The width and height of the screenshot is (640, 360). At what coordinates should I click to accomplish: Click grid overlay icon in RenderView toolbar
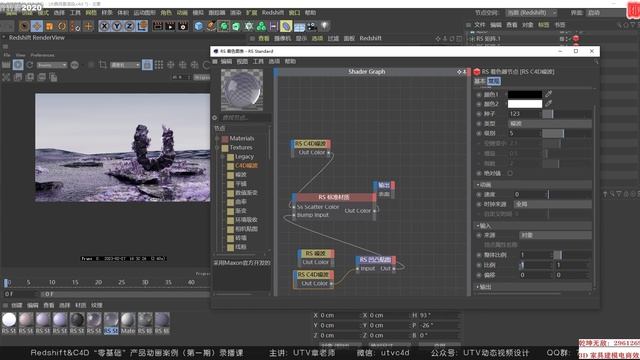(x=159, y=65)
